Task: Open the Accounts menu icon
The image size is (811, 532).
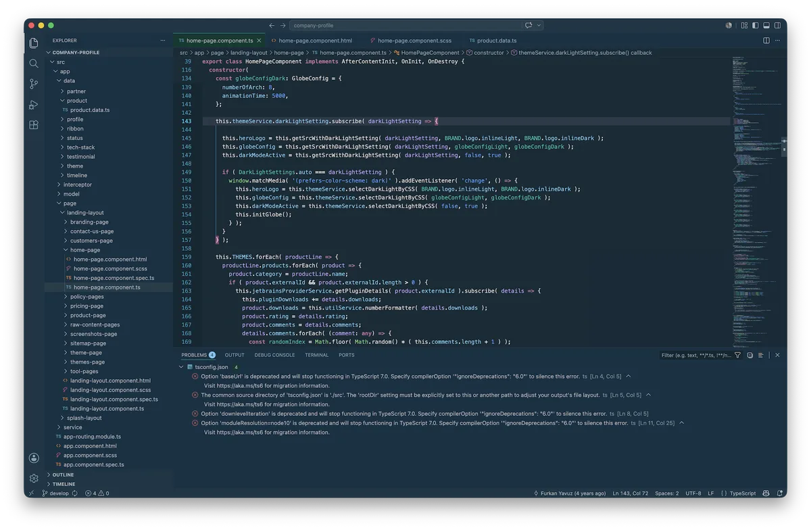Action: tap(34, 458)
